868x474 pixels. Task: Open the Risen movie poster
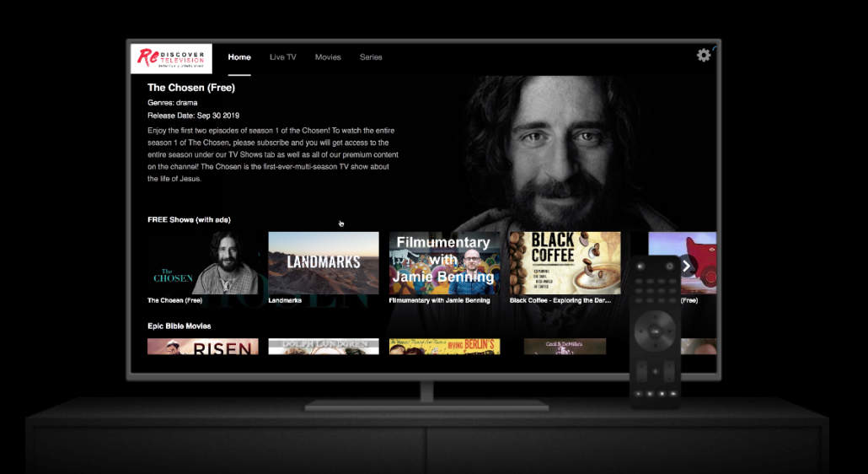(x=202, y=347)
